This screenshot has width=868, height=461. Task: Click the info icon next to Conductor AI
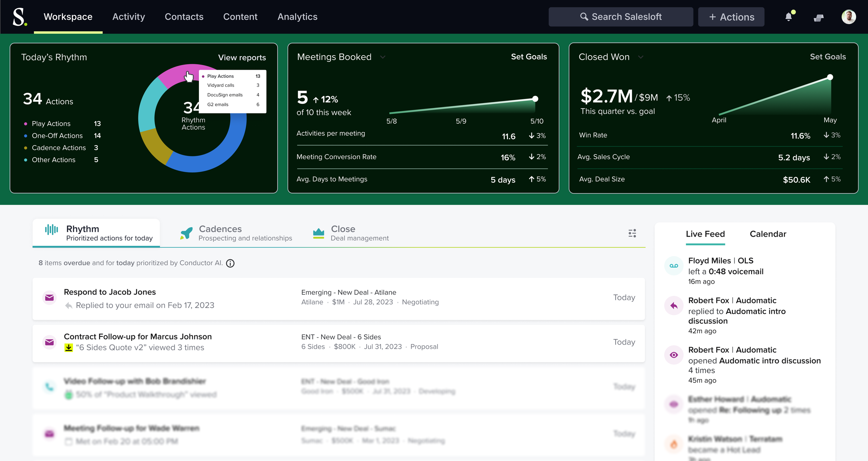230,263
